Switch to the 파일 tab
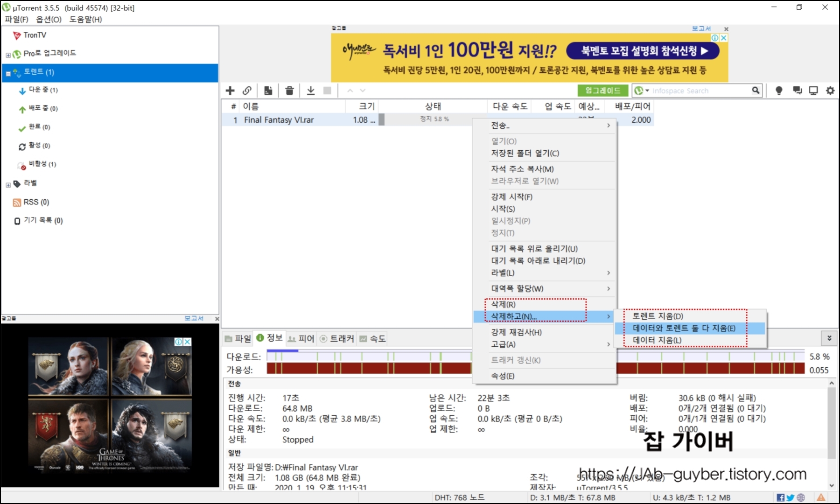Screen dimensions: 840x504 tap(238, 339)
